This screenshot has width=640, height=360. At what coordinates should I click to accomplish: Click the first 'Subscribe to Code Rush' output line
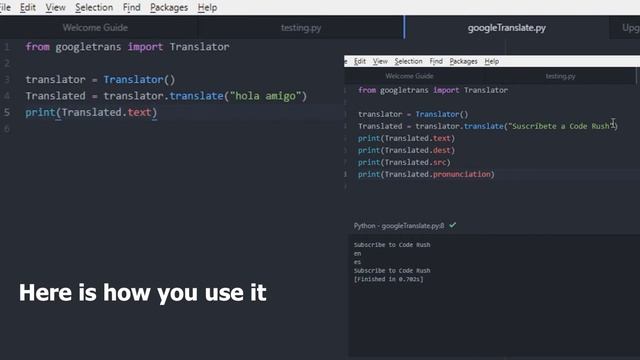point(392,245)
